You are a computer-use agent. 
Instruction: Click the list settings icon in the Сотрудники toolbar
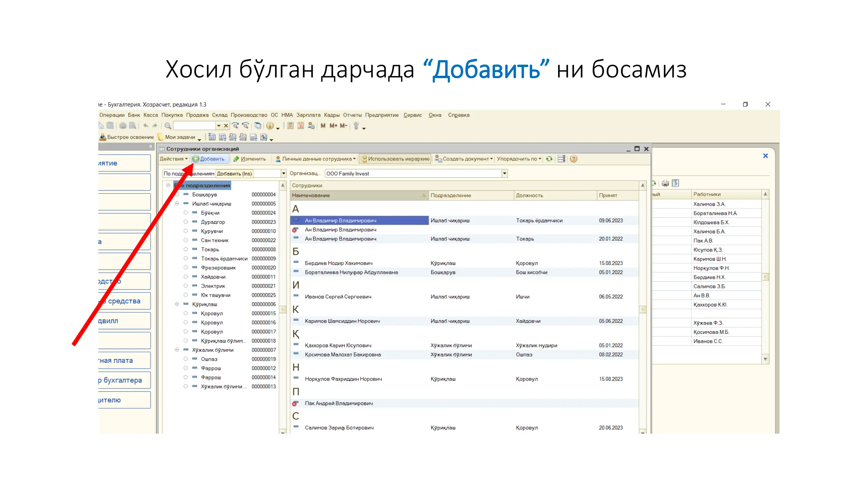(x=561, y=159)
